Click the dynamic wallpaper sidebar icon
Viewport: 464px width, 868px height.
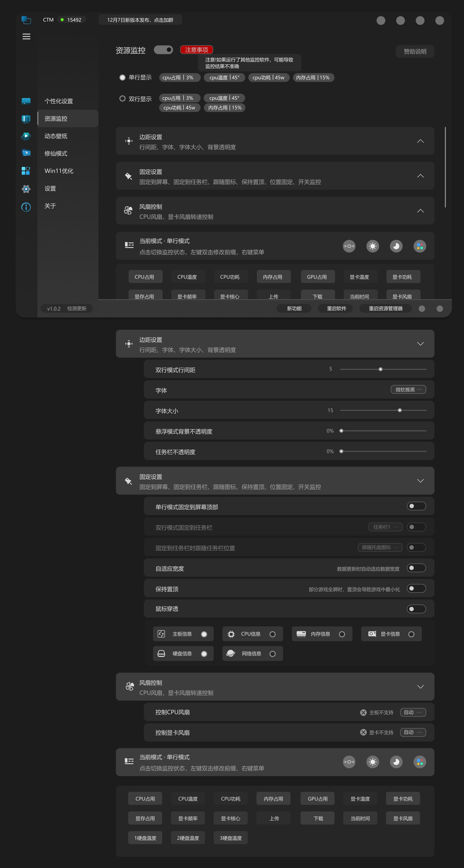pyautogui.click(x=26, y=136)
